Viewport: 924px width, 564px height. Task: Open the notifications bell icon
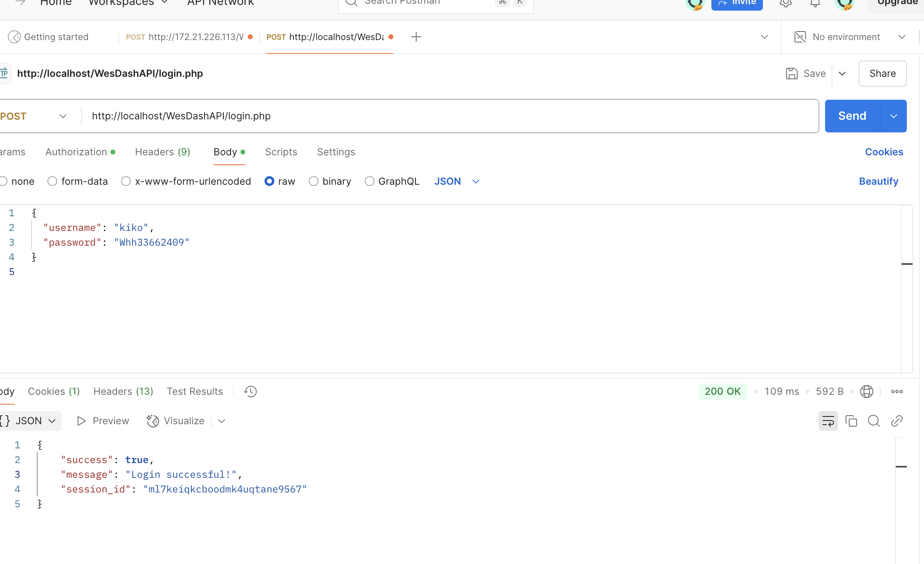coord(814,3)
